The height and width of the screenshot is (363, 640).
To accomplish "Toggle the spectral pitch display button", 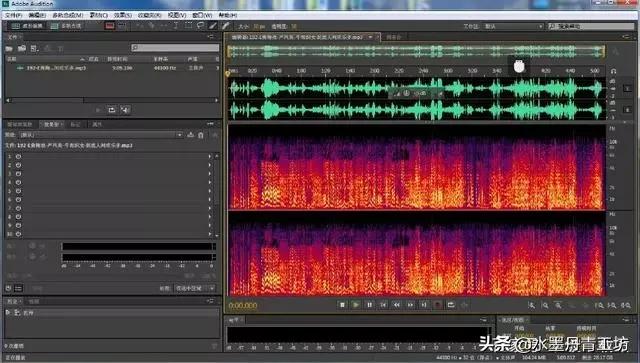I will (122, 26).
